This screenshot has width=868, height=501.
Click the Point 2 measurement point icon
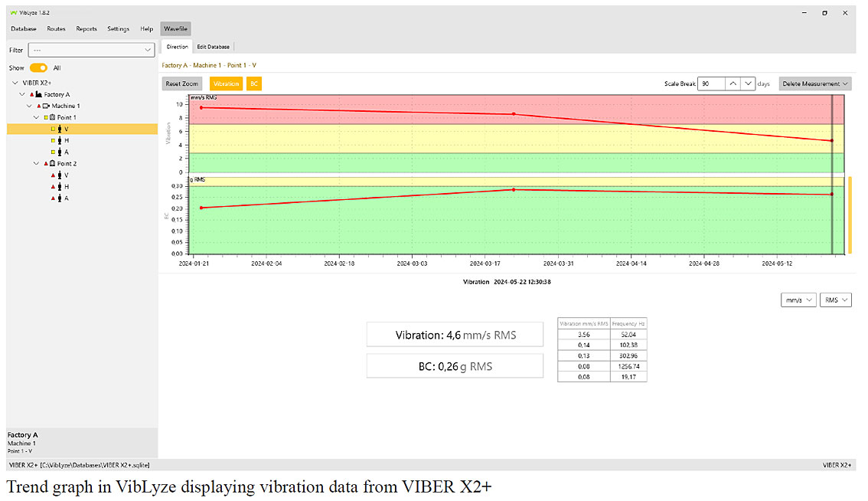click(53, 163)
